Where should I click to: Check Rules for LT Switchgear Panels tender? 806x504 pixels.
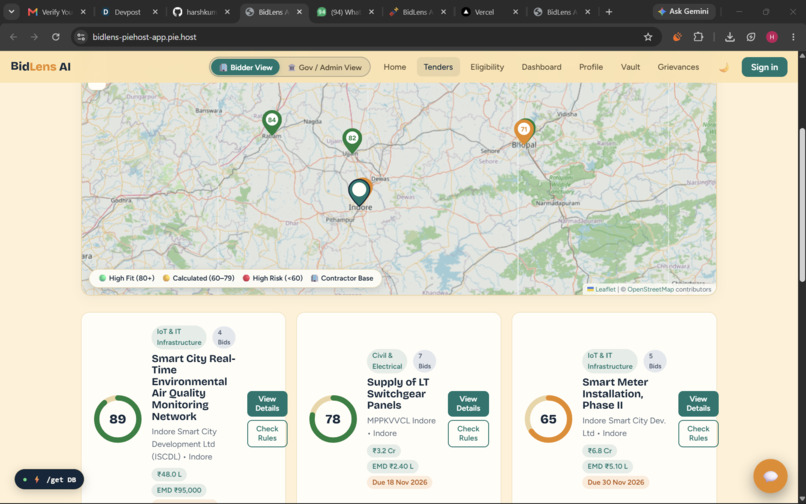click(x=468, y=434)
